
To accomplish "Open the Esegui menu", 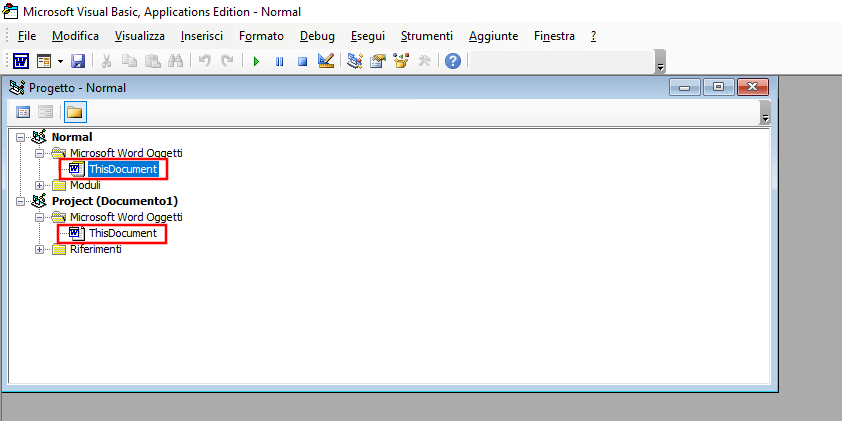I will tap(368, 36).
